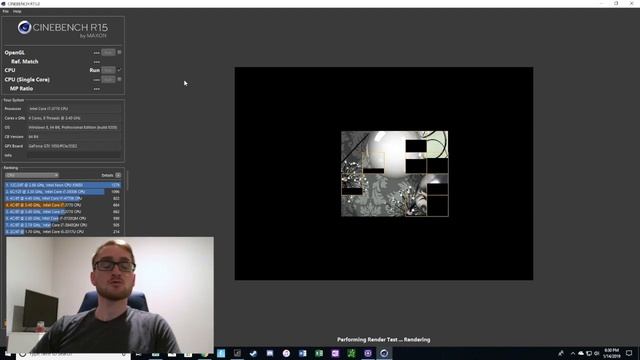Open the OneDrive cloud tray icon
Screen dimensions: 640x360
click(x=581, y=353)
